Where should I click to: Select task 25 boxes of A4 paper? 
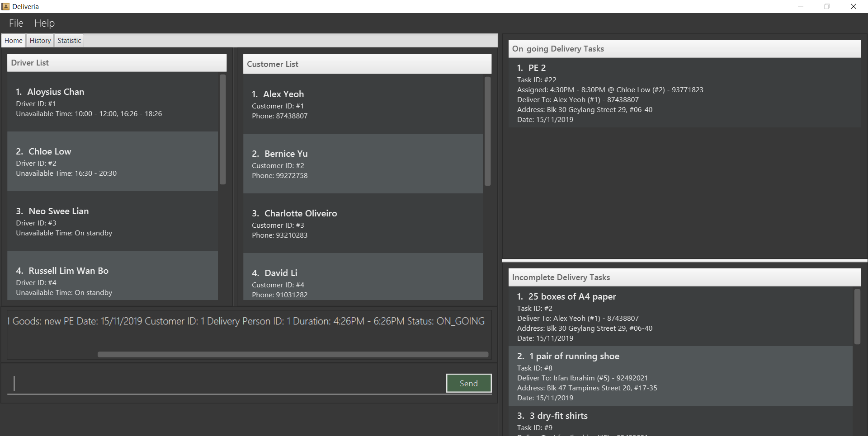pos(681,316)
